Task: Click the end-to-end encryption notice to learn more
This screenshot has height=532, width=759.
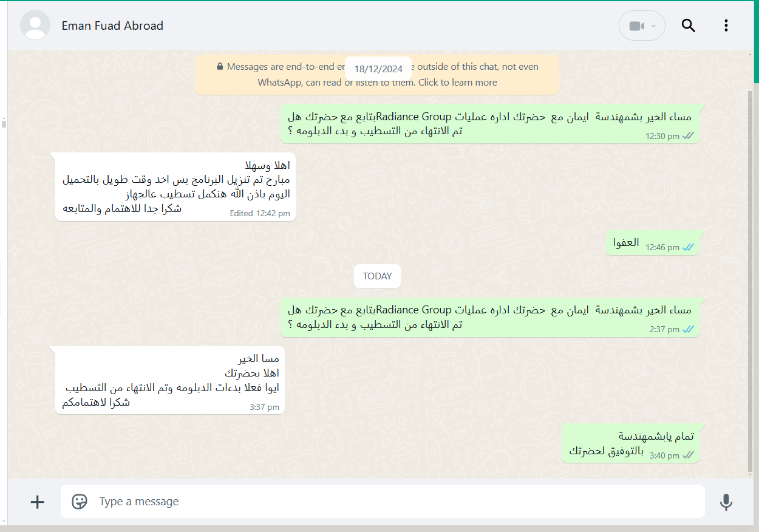Action: (x=377, y=74)
